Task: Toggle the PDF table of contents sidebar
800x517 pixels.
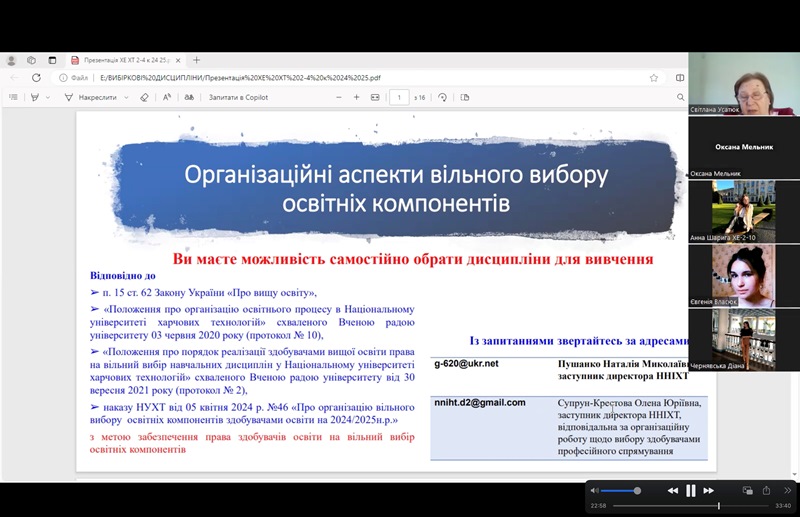Action: [13, 97]
